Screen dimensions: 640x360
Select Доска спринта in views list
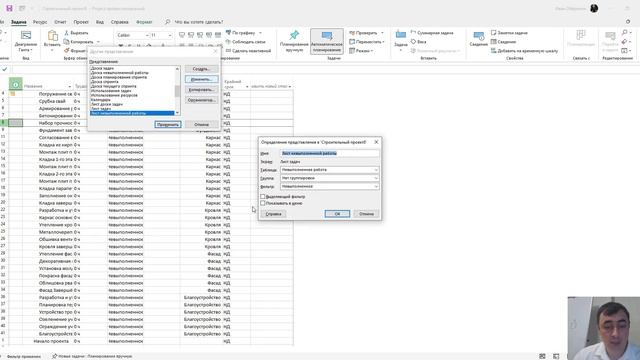pyautogui.click(x=105, y=82)
